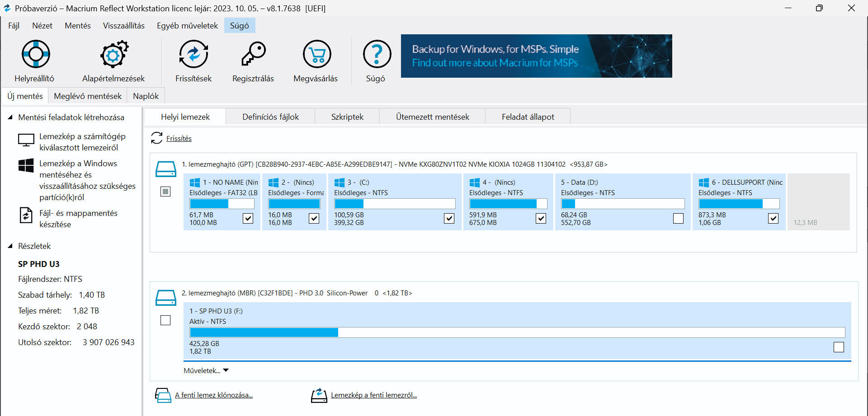The image size is (868, 416).
Task: Select the 12,3 MB unallocated space
Action: pos(819,202)
